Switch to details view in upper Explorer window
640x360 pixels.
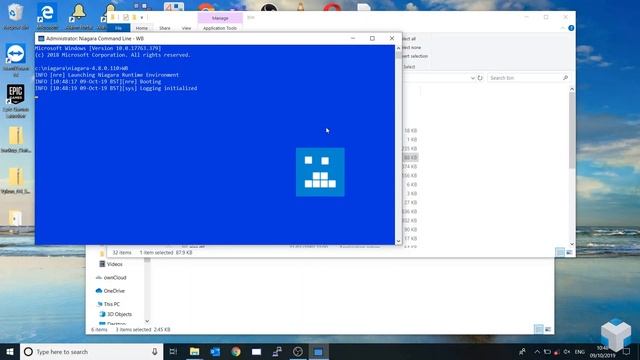click(x=560, y=252)
